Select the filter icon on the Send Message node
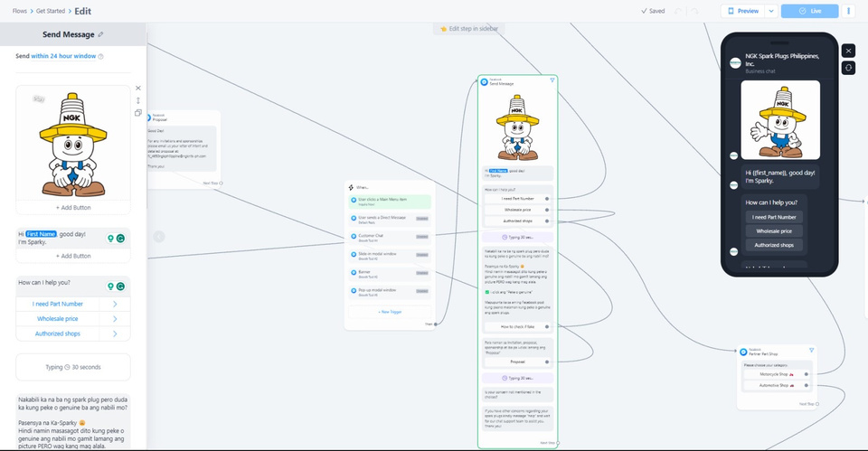This screenshot has height=451, width=868. 552,80
